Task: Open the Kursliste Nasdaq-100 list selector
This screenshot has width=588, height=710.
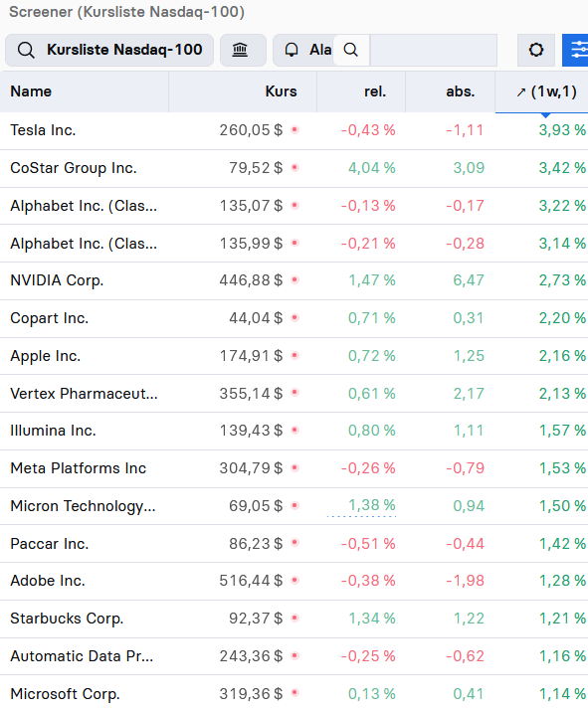Action: 109,50
